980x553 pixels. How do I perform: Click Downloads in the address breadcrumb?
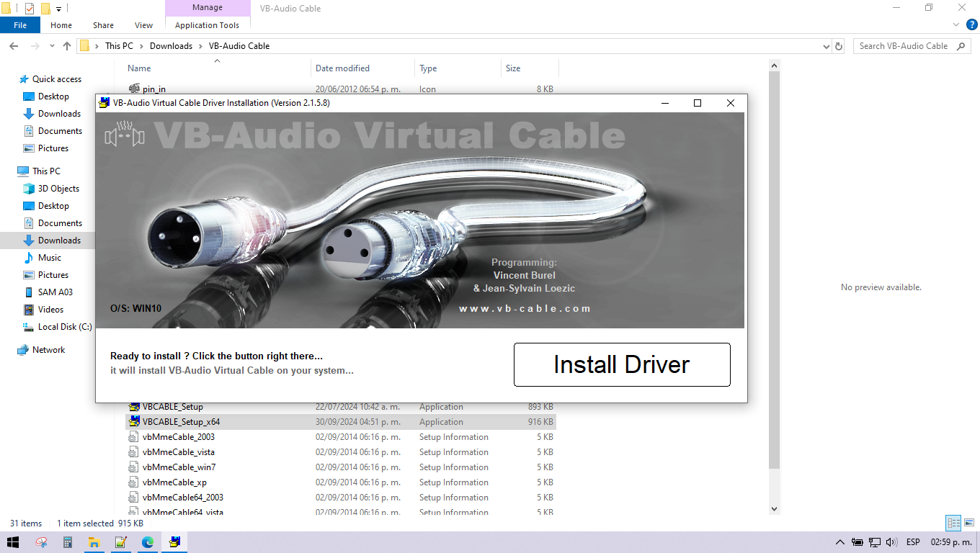point(171,46)
